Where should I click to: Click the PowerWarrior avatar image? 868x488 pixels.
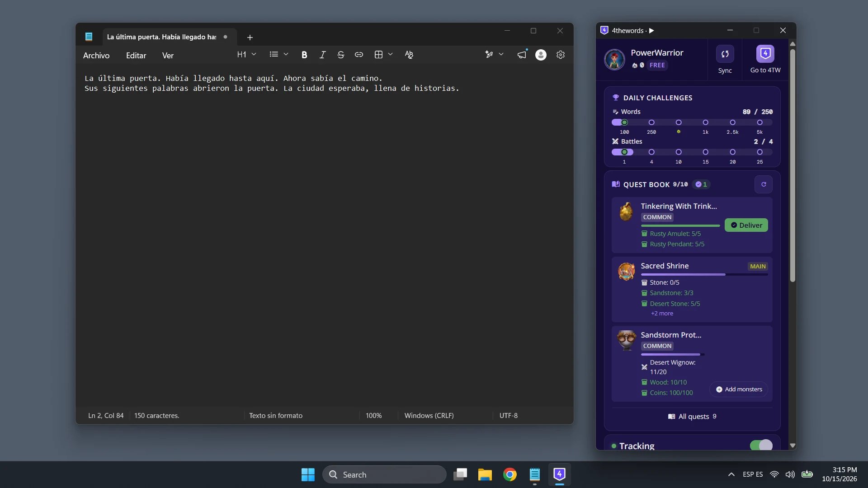(x=614, y=59)
